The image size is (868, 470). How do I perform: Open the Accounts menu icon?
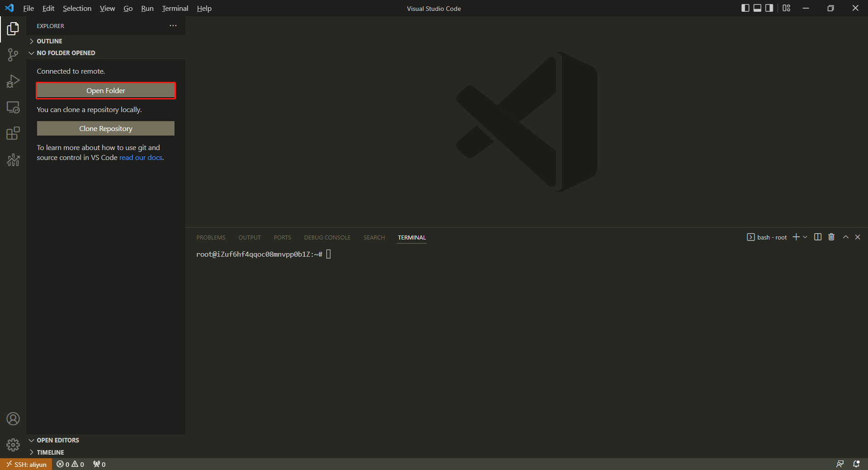pos(13,419)
